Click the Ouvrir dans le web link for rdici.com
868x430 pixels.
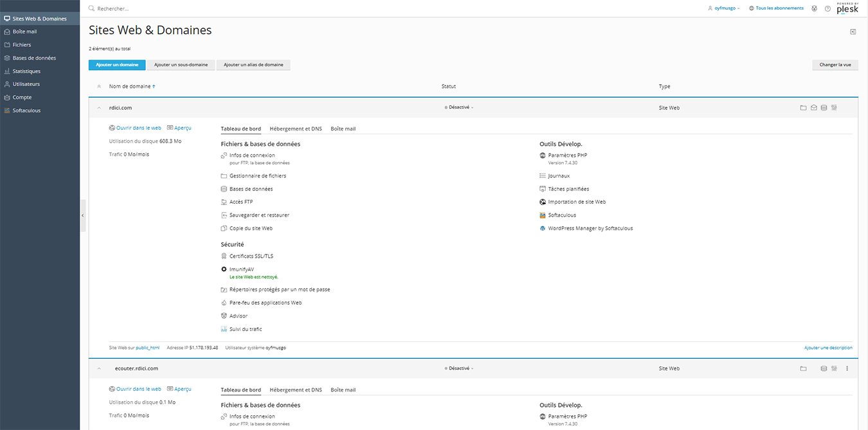point(138,128)
